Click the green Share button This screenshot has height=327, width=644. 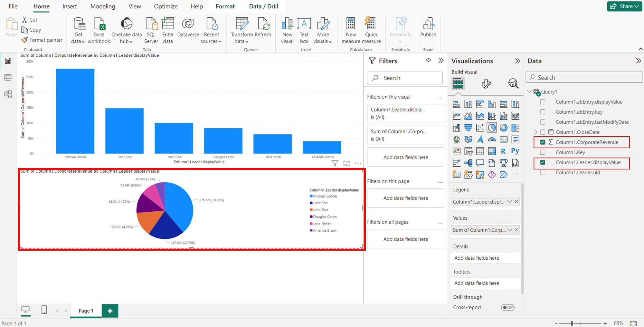[x=624, y=6]
